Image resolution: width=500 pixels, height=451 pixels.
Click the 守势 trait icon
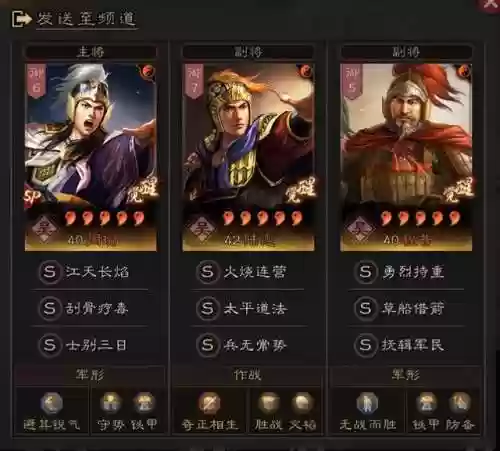click(x=110, y=402)
